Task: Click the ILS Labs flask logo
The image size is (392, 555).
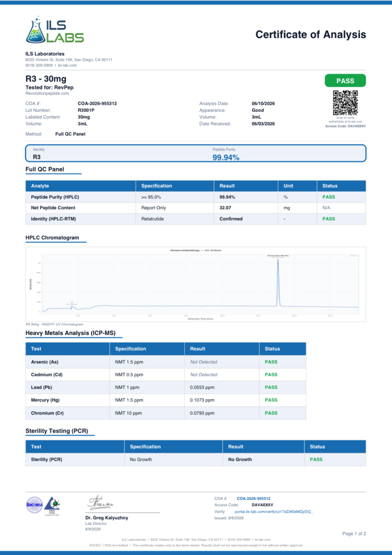Action: 55,30
